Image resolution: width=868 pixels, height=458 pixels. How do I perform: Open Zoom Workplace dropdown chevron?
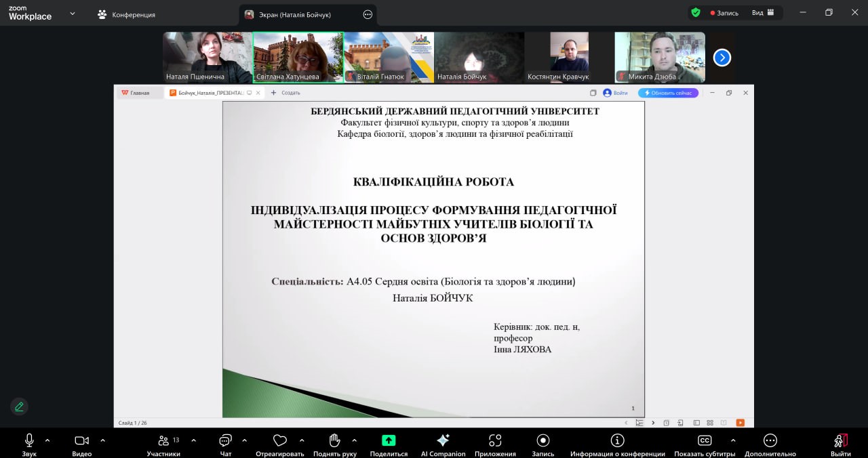coord(73,14)
